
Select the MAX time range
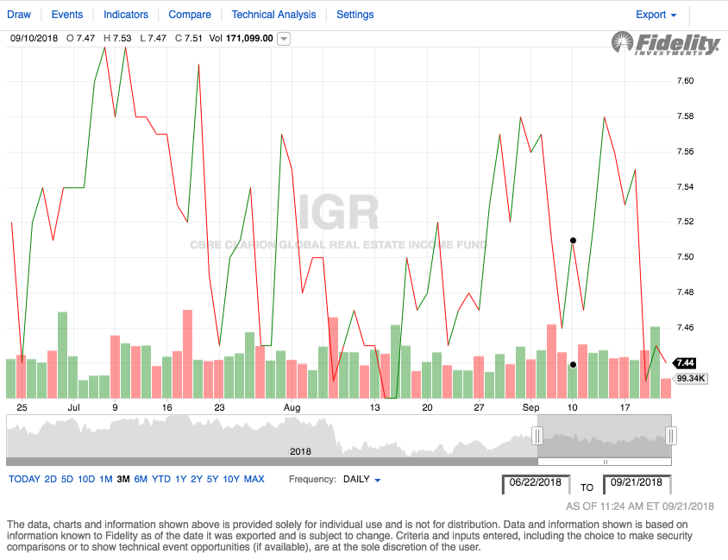coord(254,479)
